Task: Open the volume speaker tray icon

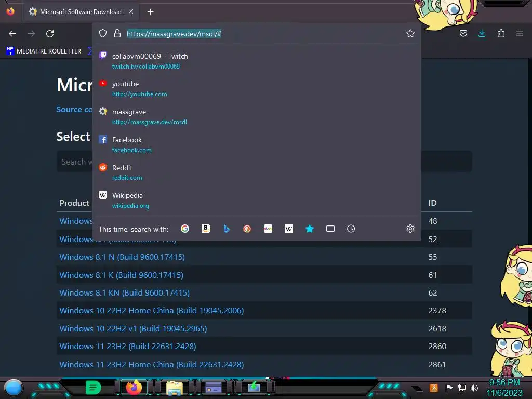Action: (x=474, y=388)
